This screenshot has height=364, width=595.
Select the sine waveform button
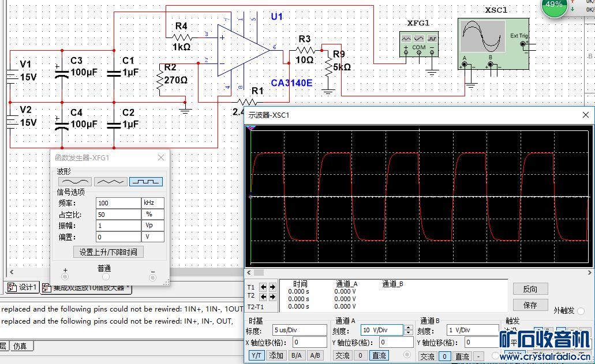(75, 182)
